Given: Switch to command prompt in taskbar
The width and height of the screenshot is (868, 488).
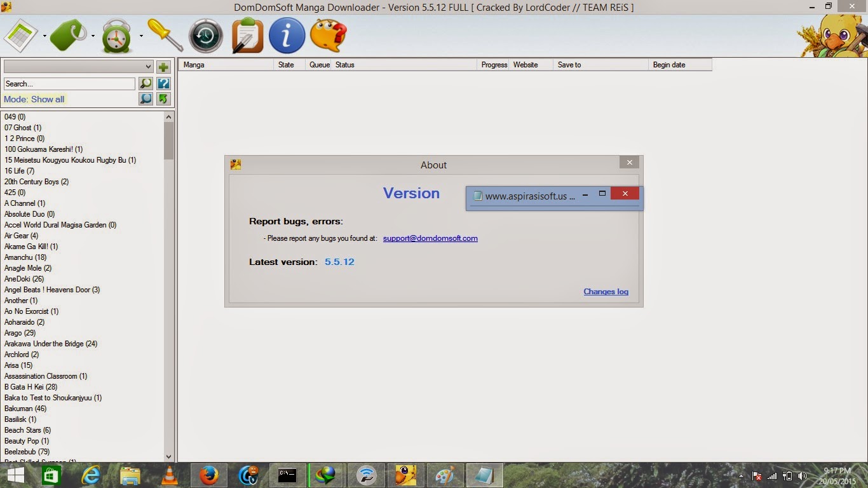Looking at the screenshot, I should 287,475.
